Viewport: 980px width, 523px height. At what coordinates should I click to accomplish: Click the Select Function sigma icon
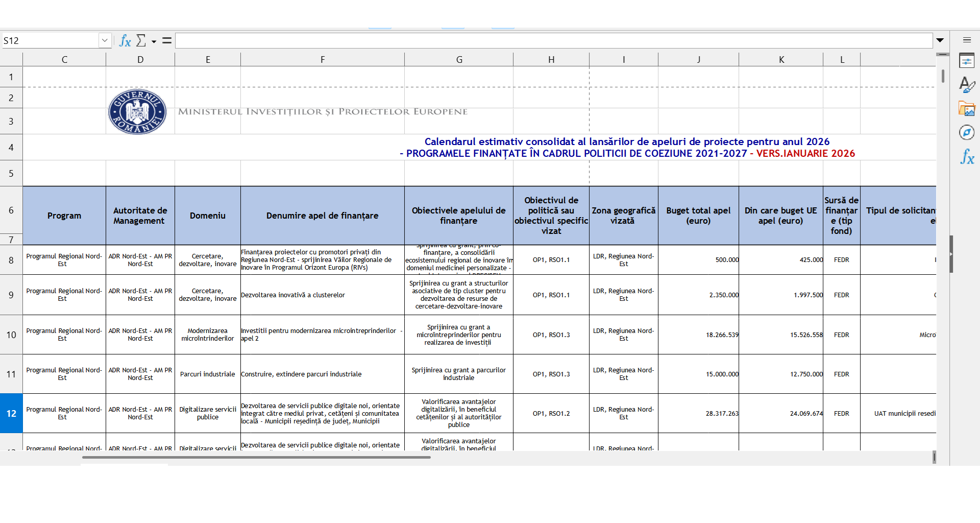pos(141,41)
